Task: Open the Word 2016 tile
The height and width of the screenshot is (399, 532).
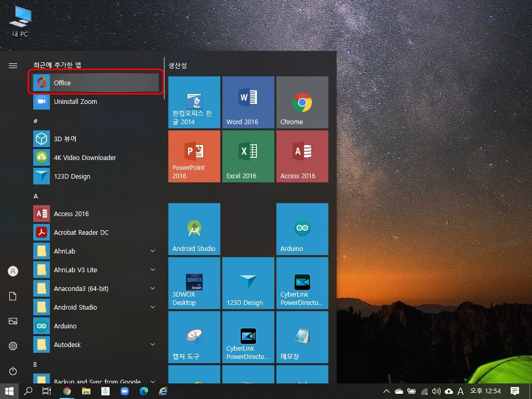Action: tap(248, 102)
